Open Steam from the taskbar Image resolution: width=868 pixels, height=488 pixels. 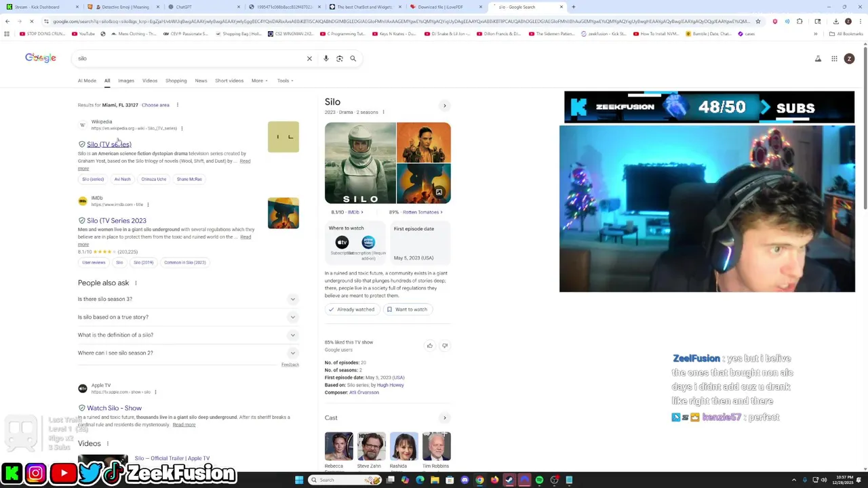coord(509,480)
